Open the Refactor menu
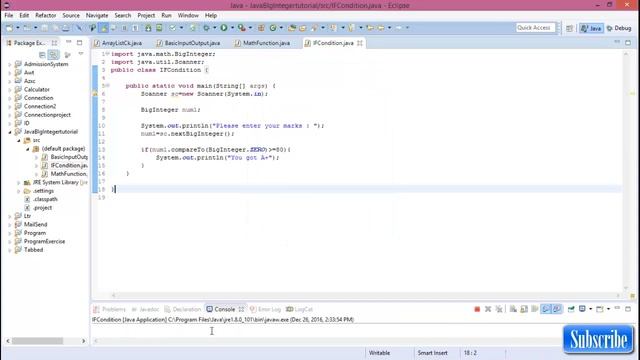Screen dimensions: 640x360 tap(45, 15)
